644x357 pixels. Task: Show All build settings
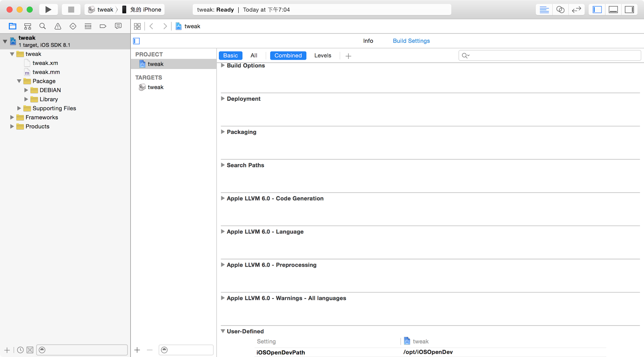coord(254,56)
